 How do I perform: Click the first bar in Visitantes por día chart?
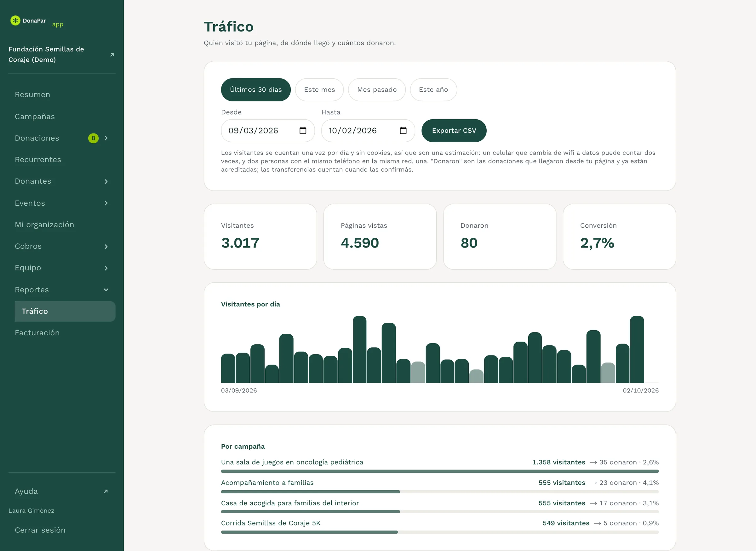(228, 368)
